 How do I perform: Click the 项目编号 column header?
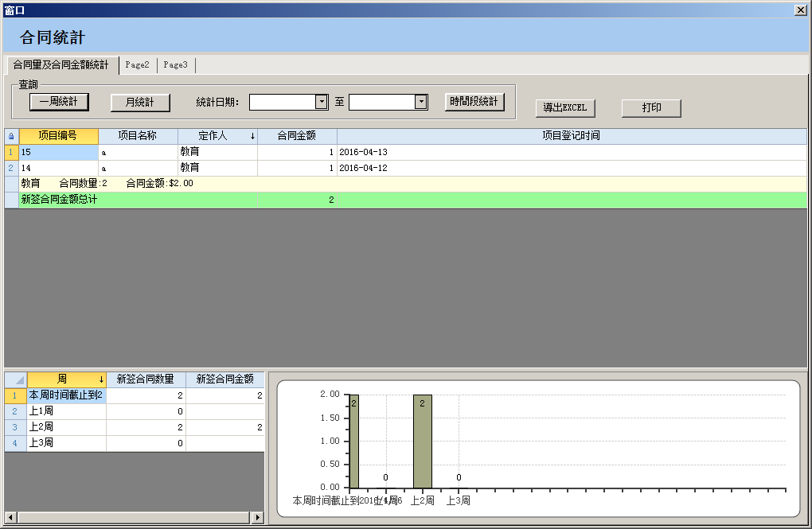point(58,136)
